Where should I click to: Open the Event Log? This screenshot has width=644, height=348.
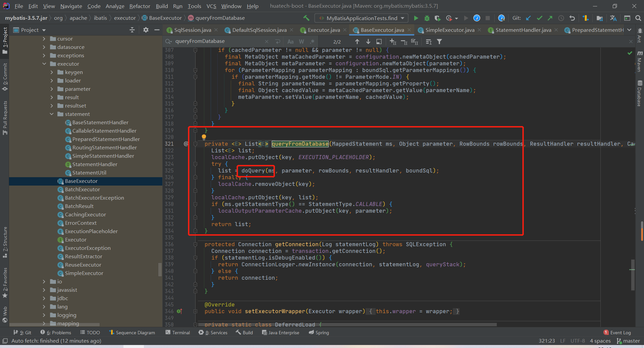pyautogui.click(x=617, y=333)
